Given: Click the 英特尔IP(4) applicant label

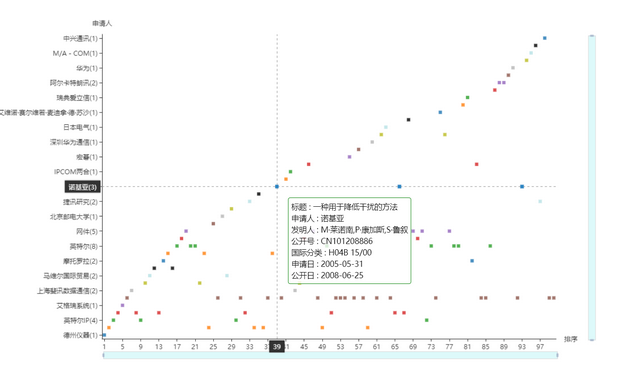Looking at the screenshot, I should point(80,320).
